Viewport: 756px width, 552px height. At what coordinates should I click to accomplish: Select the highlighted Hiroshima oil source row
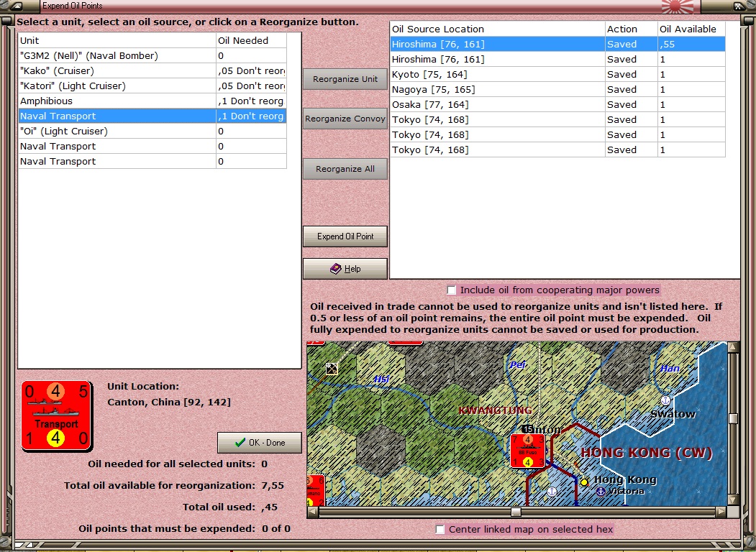tap(557, 45)
